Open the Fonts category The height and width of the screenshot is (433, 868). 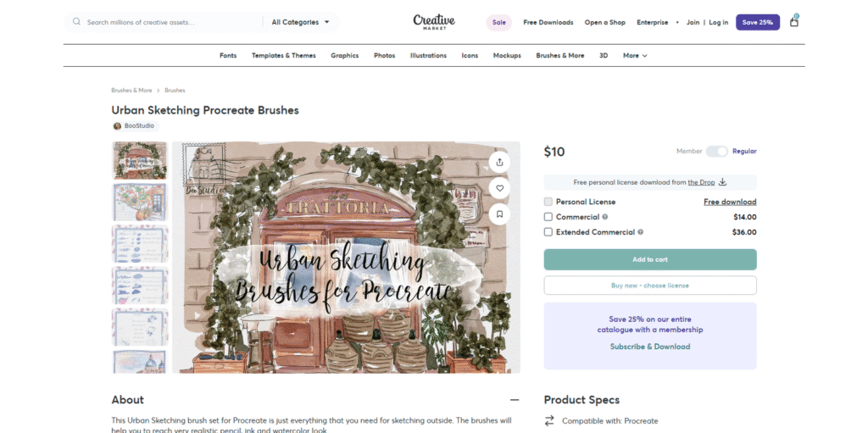(x=228, y=56)
